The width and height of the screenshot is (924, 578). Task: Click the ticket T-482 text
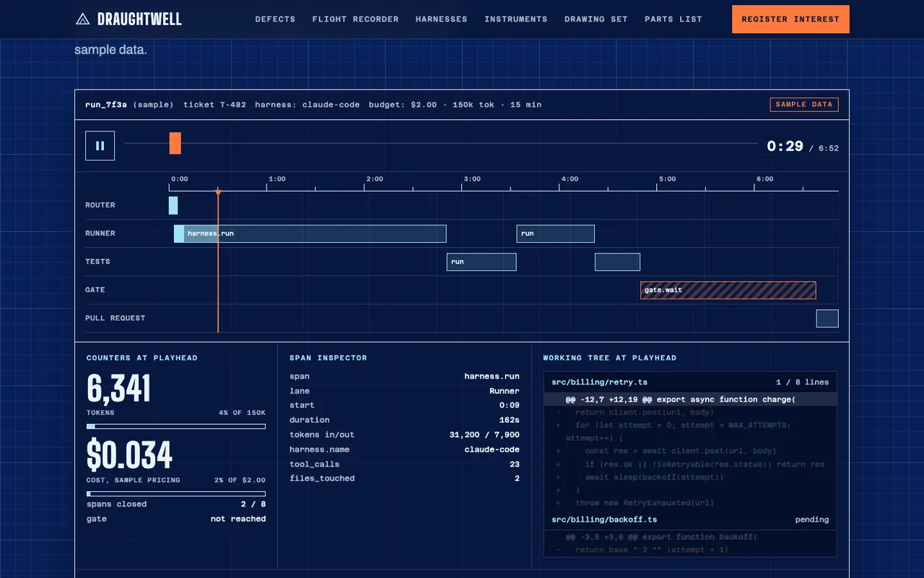[x=214, y=105]
